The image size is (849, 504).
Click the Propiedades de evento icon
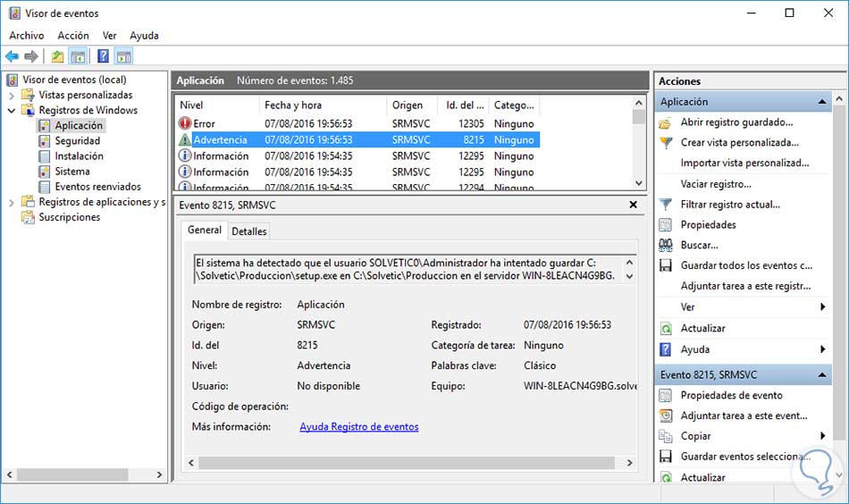coord(666,396)
